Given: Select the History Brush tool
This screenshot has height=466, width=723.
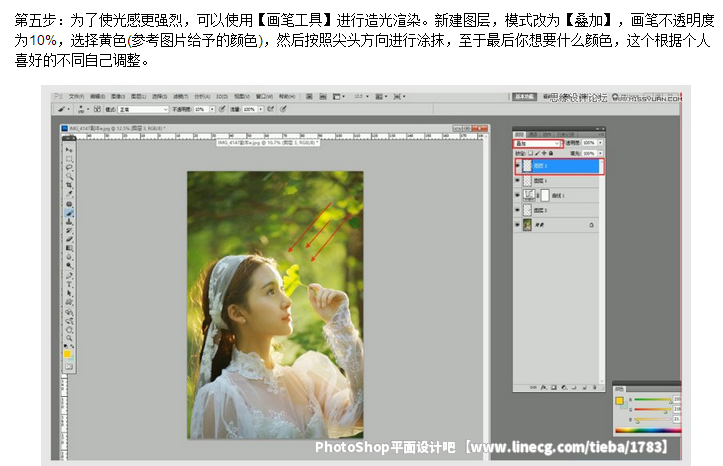Looking at the screenshot, I should (69, 230).
